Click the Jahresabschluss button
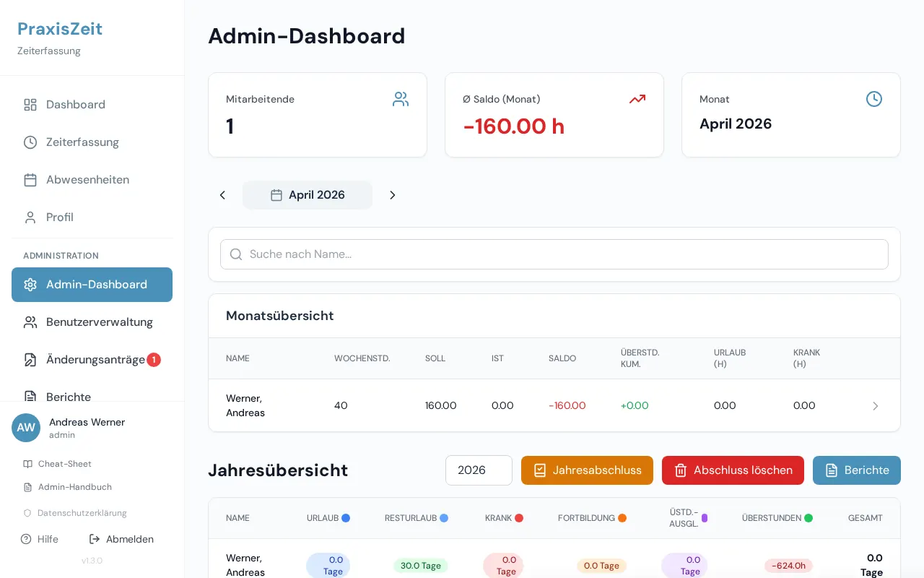The image size is (924, 578). coord(587,470)
